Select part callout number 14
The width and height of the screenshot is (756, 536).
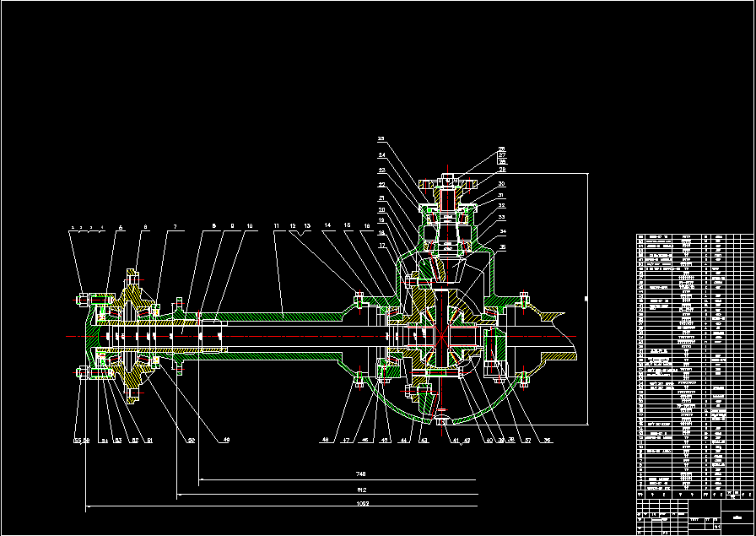pyautogui.click(x=328, y=225)
